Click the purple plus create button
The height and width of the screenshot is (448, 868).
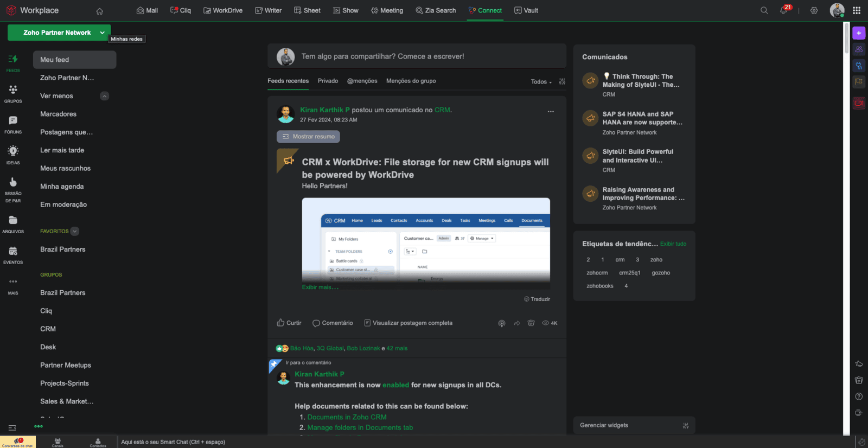click(x=859, y=33)
